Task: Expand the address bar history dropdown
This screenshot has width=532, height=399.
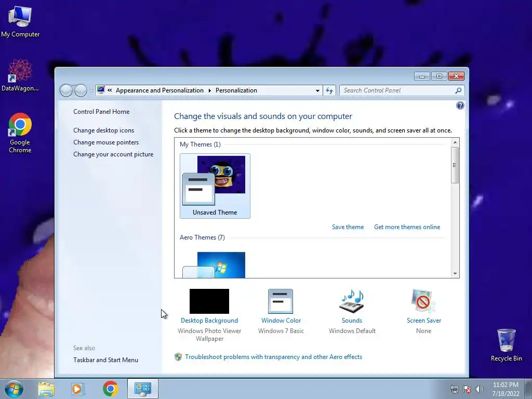Action: [317, 90]
